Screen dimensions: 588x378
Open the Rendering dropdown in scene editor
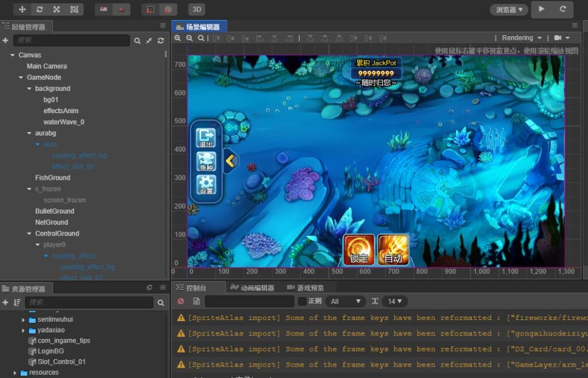tap(521, 38)
